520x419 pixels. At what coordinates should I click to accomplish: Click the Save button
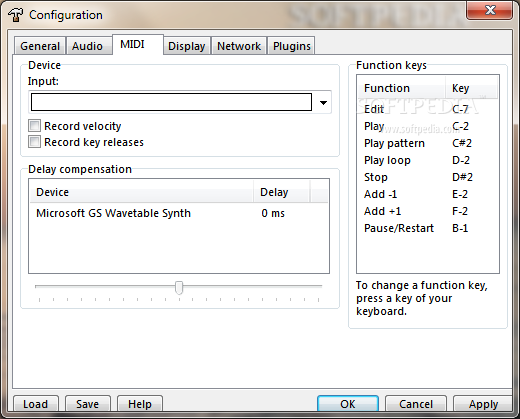pyautogui.click(x=88, y=404)
